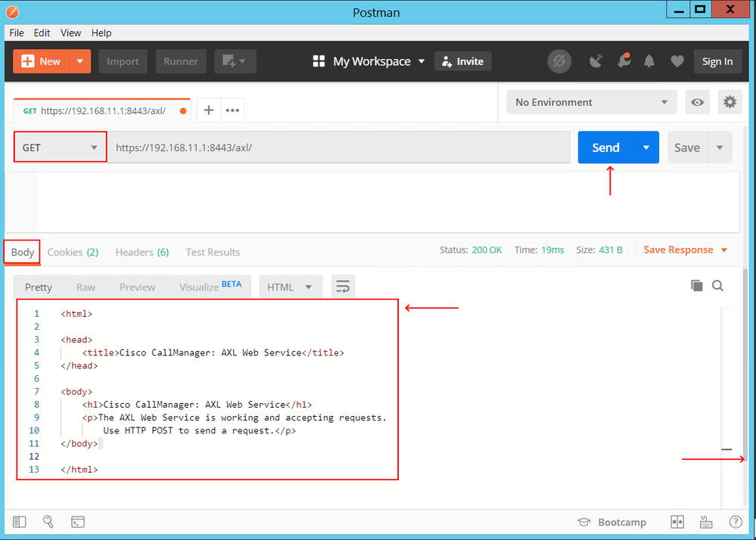Search within the response body icon
The image size is (756, 540).
[717, 286]
